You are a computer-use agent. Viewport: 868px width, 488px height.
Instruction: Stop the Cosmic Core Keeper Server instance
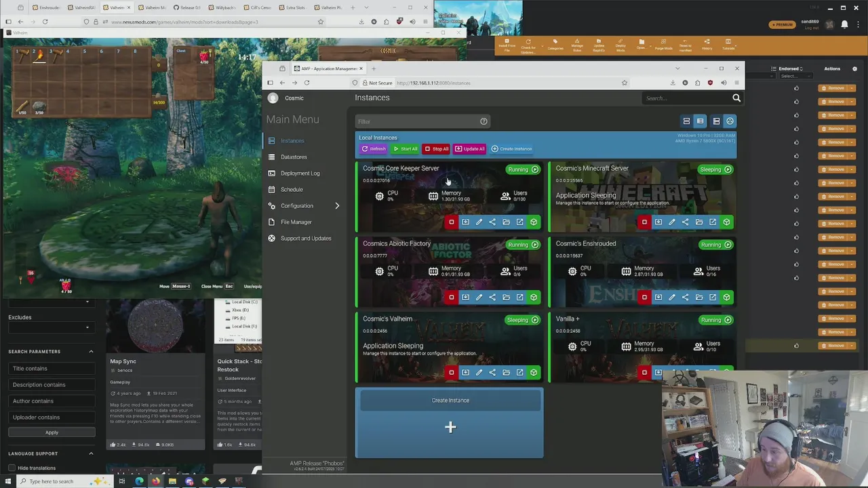pos(452,222)
